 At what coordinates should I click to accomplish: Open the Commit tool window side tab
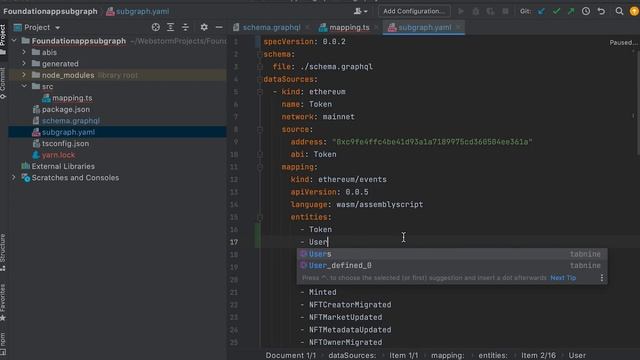click(3, 84)
